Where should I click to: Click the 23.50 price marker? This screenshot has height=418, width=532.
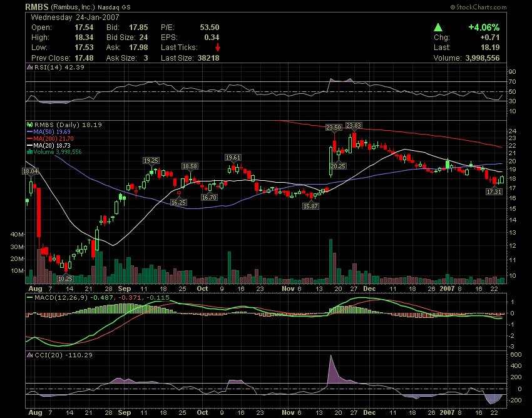(334, 127)
